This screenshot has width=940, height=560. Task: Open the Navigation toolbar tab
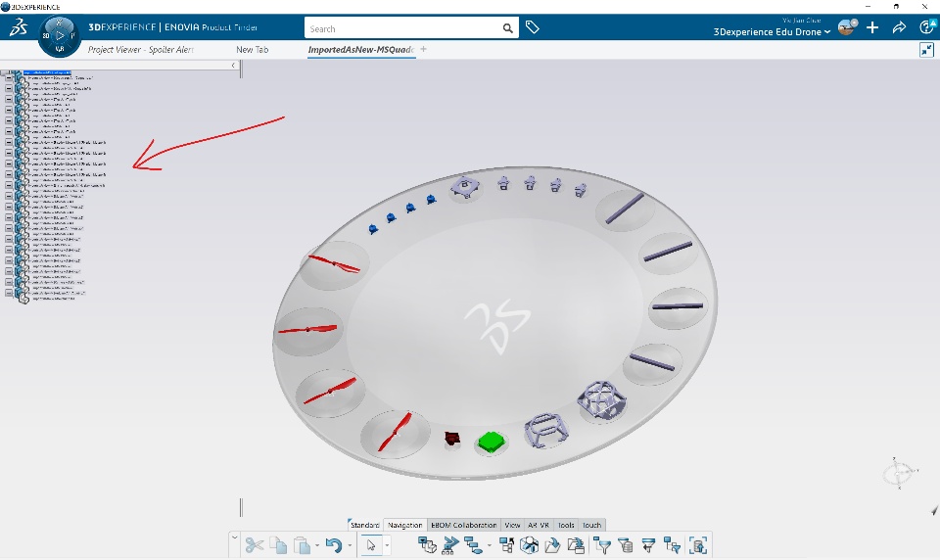tap(404, 525)
